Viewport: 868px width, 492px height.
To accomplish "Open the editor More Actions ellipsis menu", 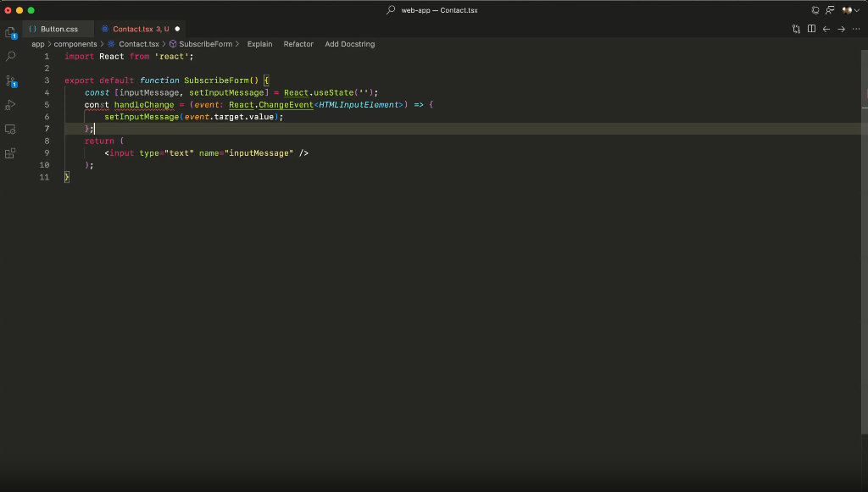I will [x=855, y=29].
